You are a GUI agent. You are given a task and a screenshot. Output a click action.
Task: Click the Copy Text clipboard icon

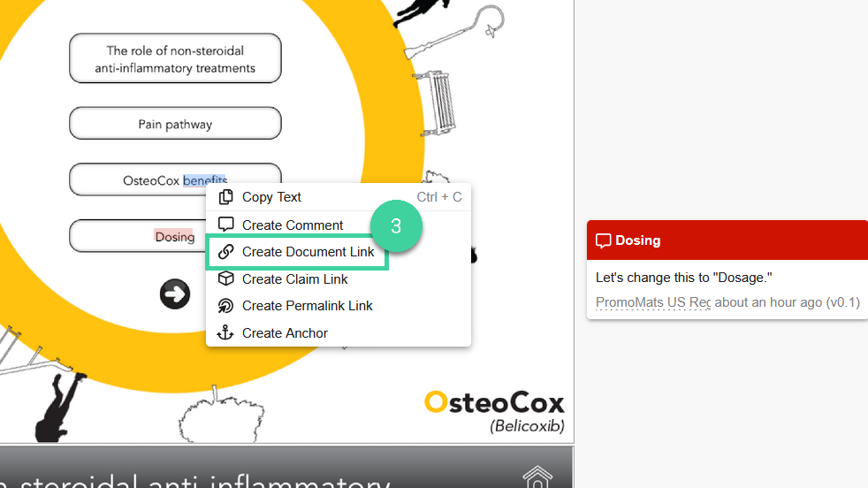point(226,197)
